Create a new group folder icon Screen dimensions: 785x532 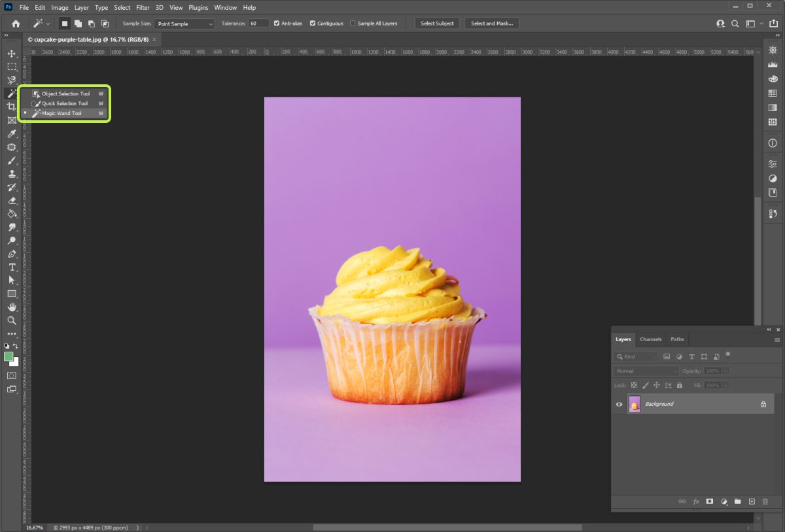pyautogui.click(x=738, y=501)
